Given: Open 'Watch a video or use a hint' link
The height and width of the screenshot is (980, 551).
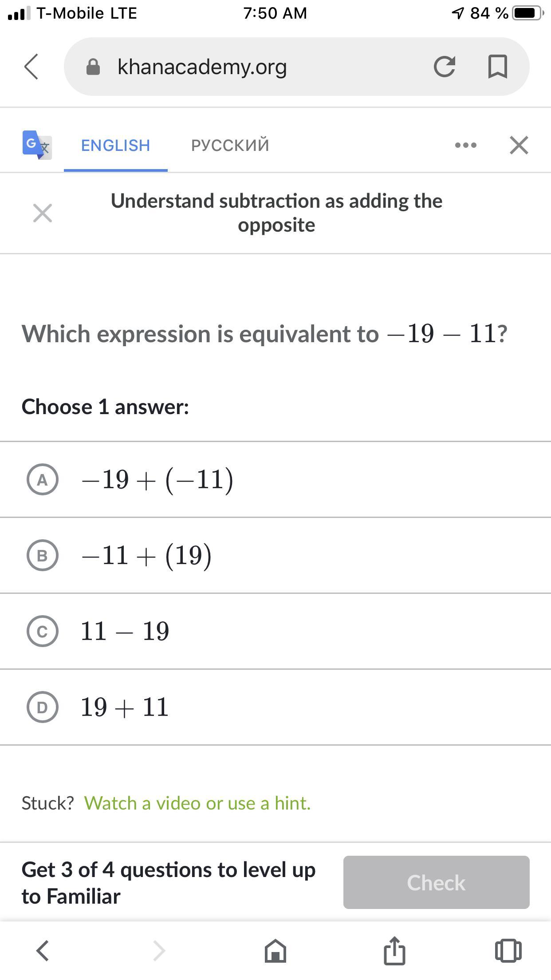Looking at the screenshot, I should (197, 803).
